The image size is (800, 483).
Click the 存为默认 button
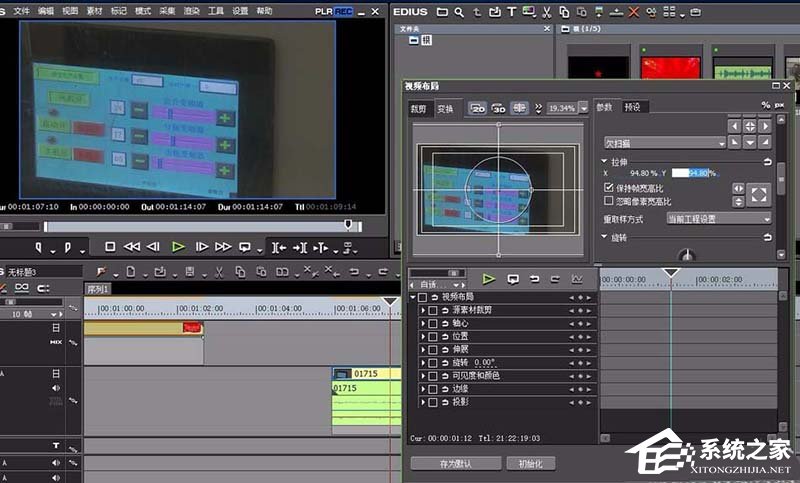pyautogui.click(x=454, y=463)
